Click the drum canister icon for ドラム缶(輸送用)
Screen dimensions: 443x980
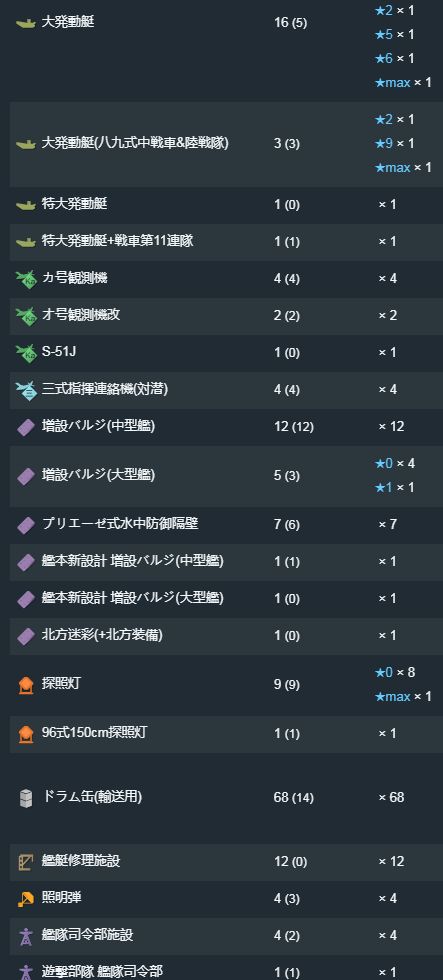(26, 798)
